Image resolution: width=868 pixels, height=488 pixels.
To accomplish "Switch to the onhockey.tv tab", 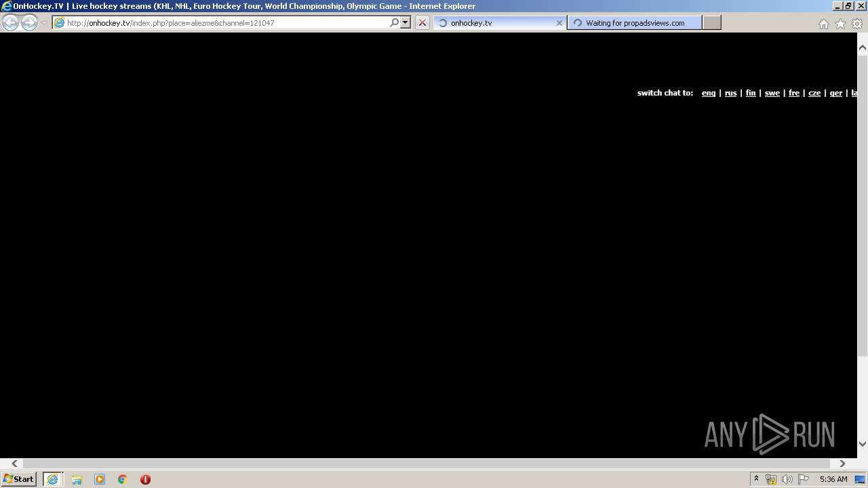I will coord(500,22).
